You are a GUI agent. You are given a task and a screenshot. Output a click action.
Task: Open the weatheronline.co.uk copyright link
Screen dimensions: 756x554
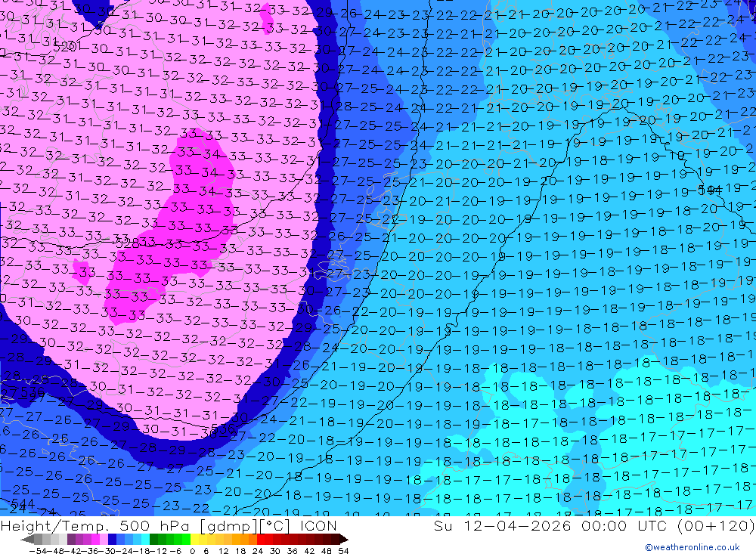tap(692, 547)
